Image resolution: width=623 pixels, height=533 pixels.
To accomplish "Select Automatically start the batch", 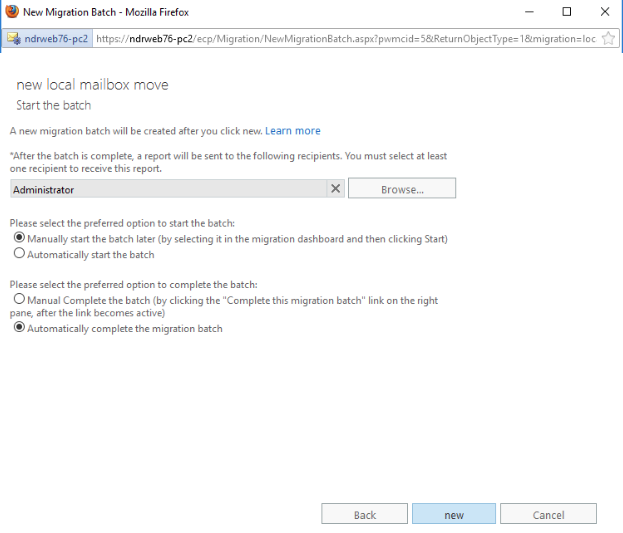I will (19, 253).
